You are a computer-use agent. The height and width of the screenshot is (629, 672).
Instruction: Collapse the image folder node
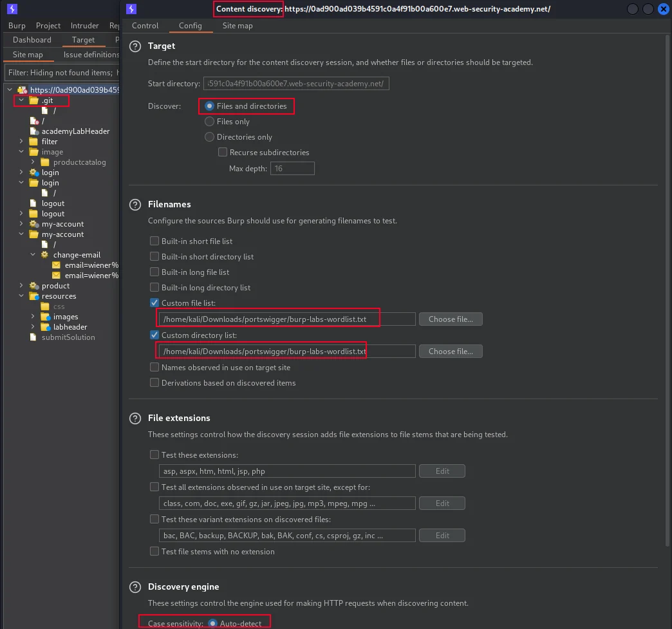click(x=21, y=151)
